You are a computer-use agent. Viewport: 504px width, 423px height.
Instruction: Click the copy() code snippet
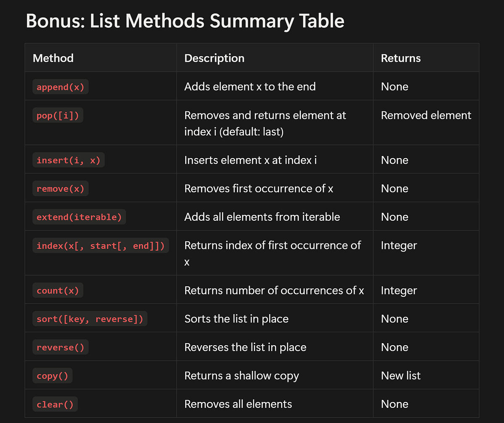pyautogui.click(x=52, y=376)
